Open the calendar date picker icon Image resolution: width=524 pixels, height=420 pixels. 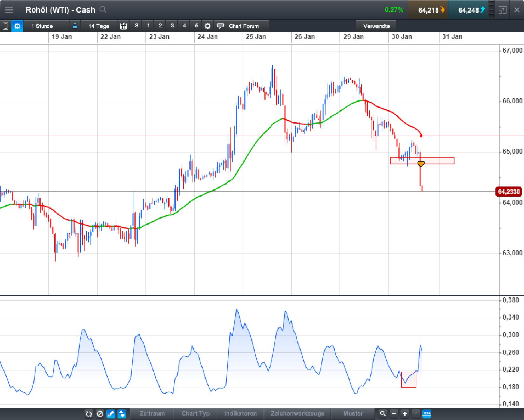tap(123, 26)
